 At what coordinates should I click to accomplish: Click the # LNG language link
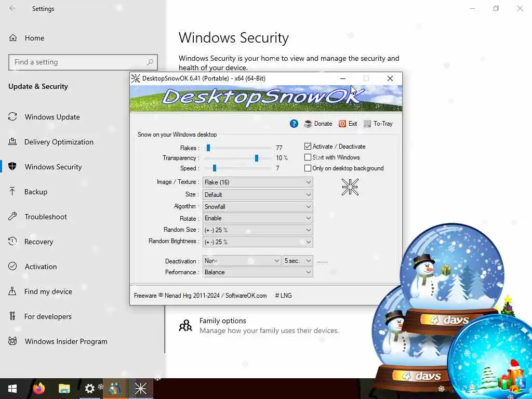click(x=283, y=296)
